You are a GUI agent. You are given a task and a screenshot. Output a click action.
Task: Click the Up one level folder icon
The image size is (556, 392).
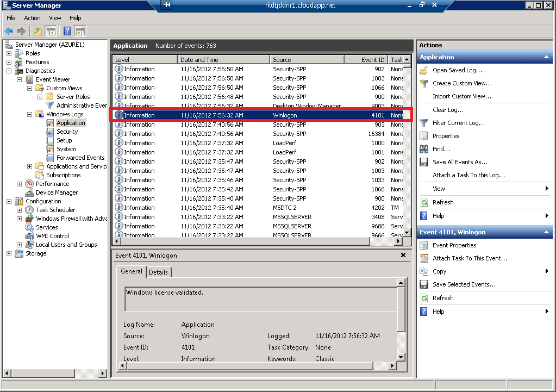tap(38, 32)
